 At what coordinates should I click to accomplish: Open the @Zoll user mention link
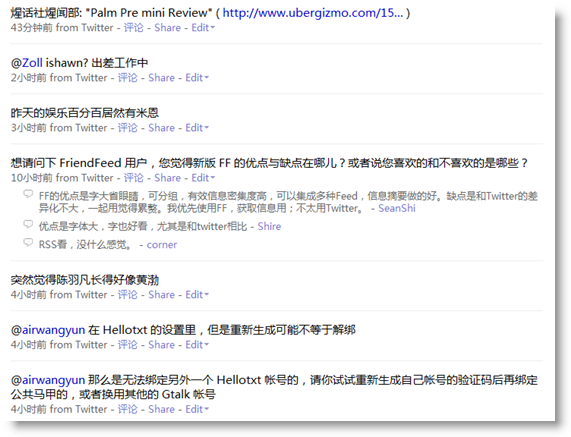coord(32,63)
